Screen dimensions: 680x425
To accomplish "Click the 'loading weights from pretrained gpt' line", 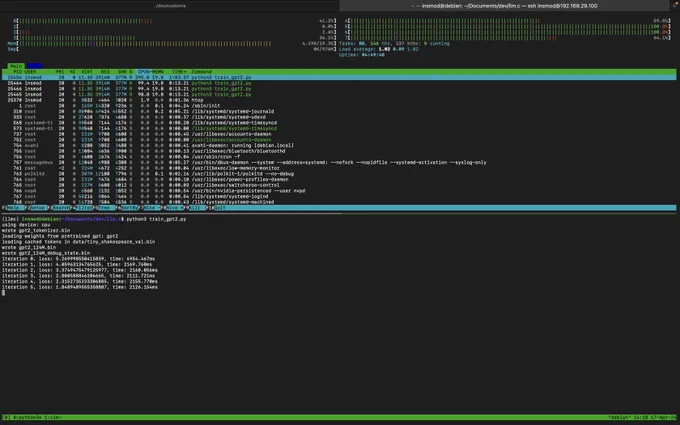I will [60, 236].
